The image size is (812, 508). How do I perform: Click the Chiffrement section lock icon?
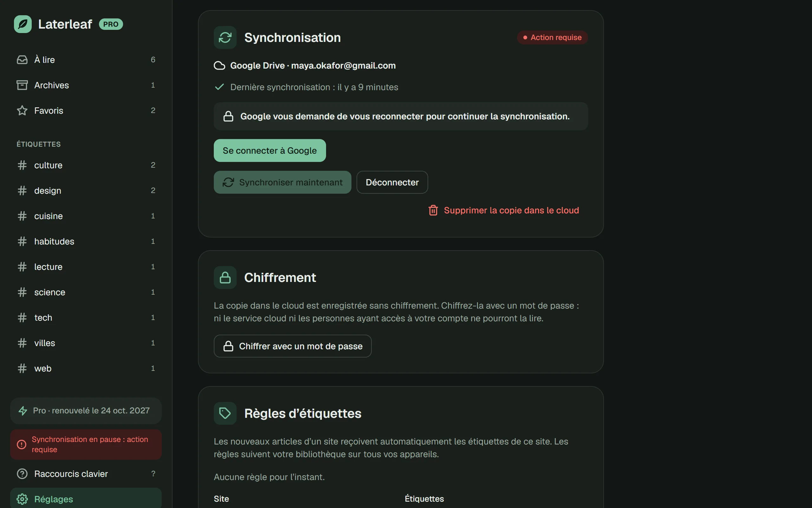[x=225, y=277]
